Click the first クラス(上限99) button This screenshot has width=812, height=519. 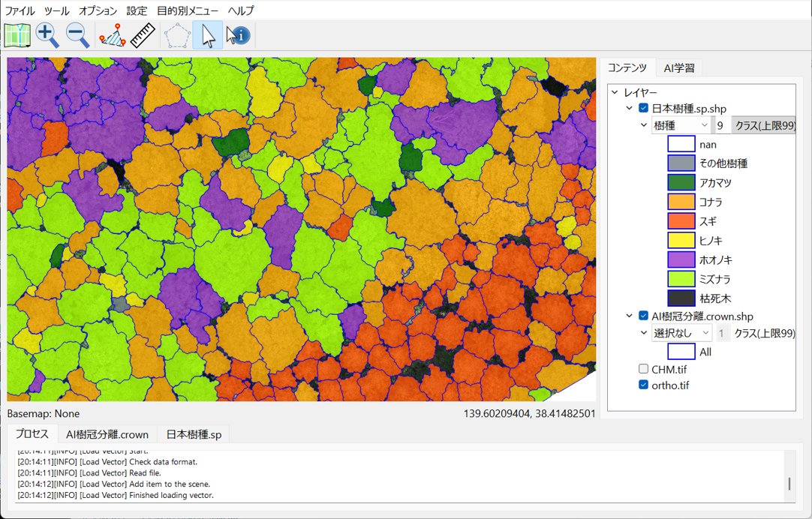(764, 126)
